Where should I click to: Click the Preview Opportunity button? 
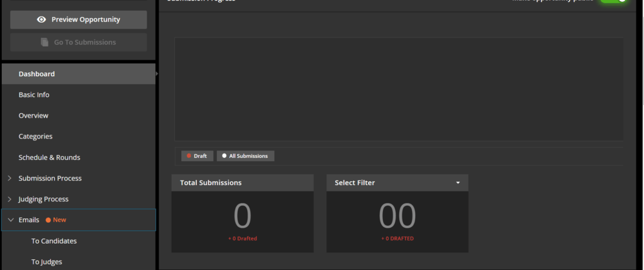click(79, 20)
